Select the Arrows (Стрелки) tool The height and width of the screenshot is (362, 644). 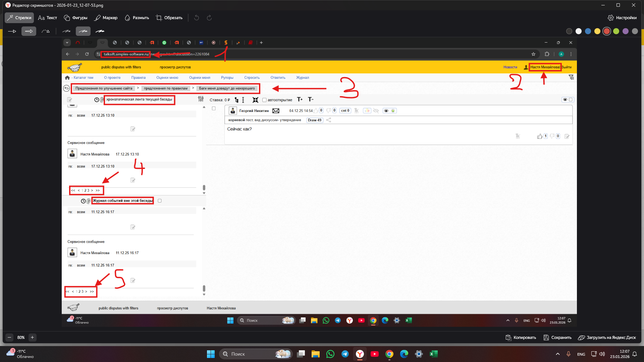point(19,18)
